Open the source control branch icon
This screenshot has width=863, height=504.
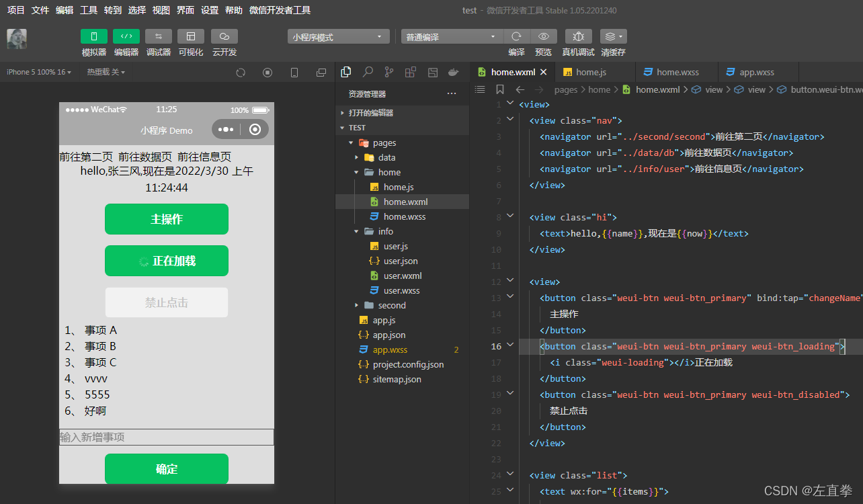click(x=389, y=72)
